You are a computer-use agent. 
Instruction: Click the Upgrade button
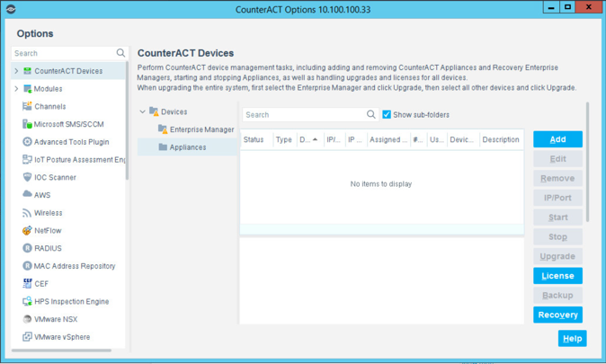(x=557, y=256)
